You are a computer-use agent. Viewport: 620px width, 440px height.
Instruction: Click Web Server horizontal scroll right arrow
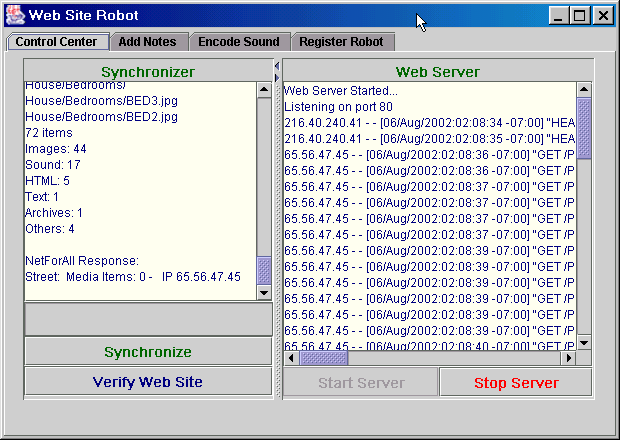[x=569, y=358]
